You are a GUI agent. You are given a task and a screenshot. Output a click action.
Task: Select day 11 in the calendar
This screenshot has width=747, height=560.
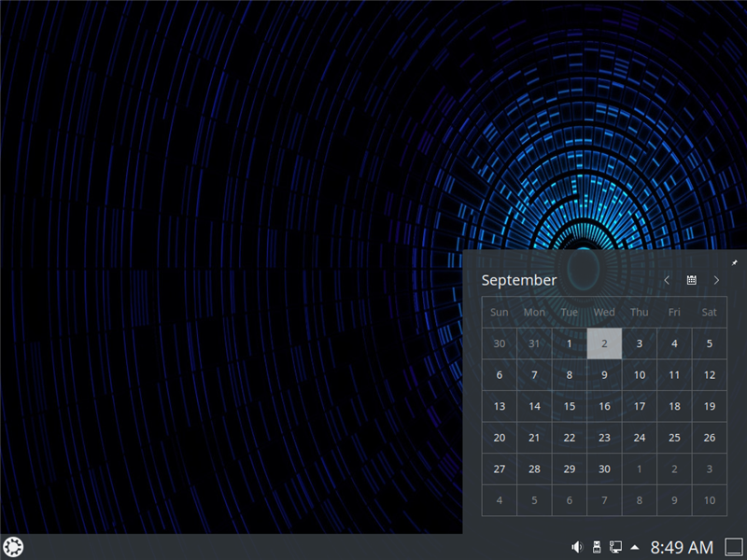coord(674,375)
